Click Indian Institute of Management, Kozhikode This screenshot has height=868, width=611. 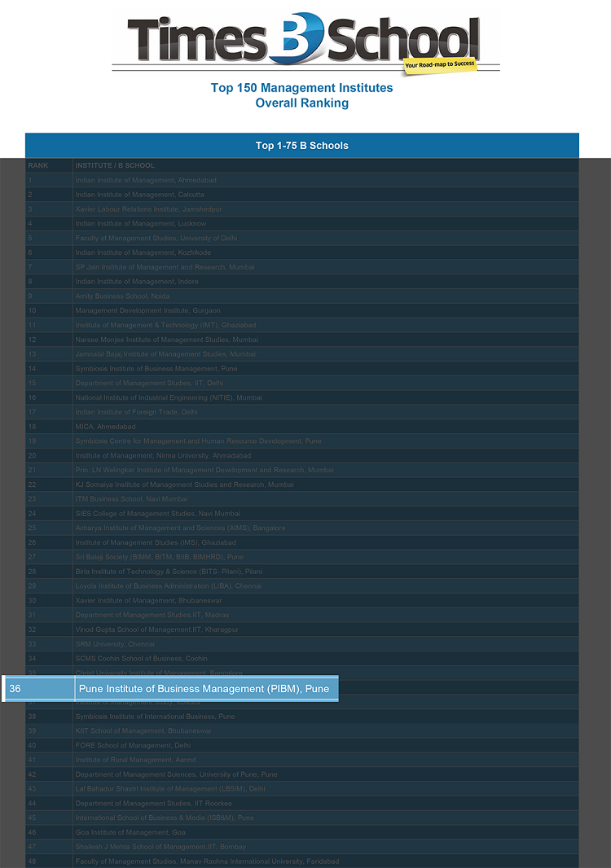143,252
